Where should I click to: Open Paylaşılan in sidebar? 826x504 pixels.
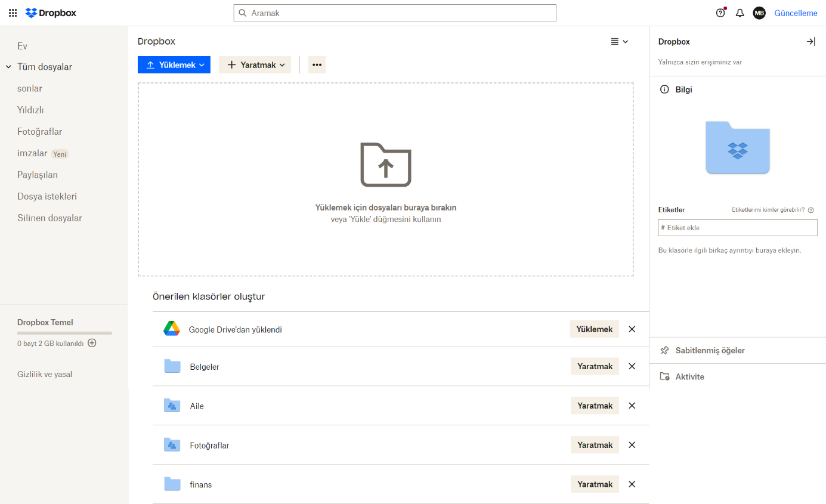point(38,175)
